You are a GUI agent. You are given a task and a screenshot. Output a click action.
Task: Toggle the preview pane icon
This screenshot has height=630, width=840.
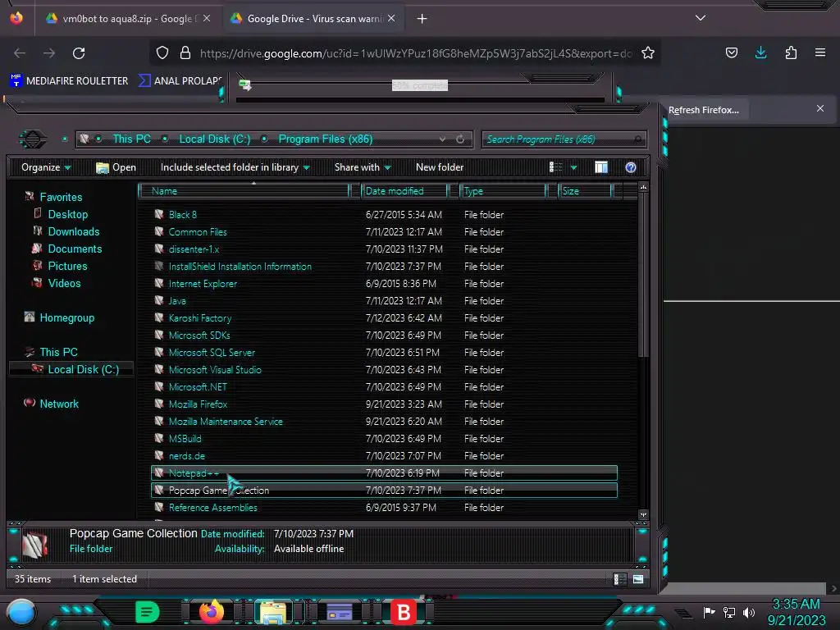[x=601, y=167]
